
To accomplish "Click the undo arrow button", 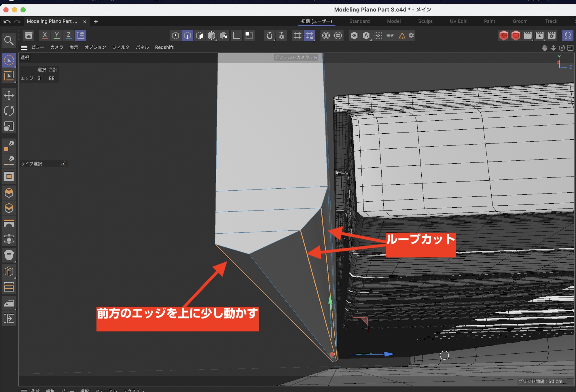I will coord(7,22).
